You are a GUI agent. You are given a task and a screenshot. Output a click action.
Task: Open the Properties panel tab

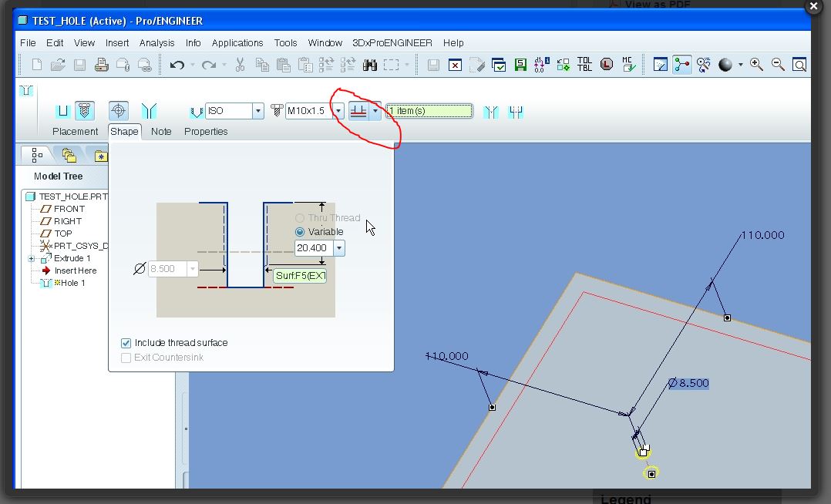206,132
